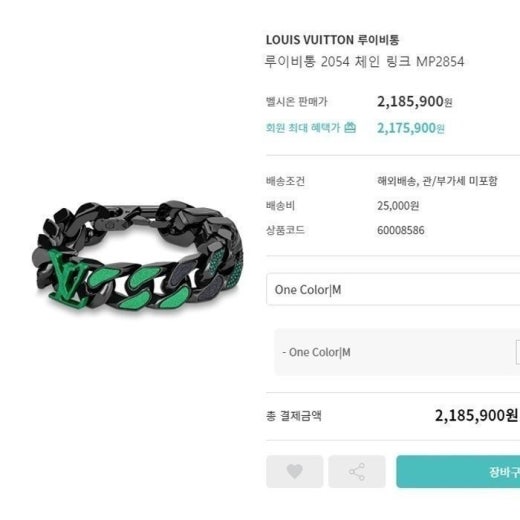Click the 상품코드 label
The height and width of the screenshot is (520, 520).
(x=285, y=230)
